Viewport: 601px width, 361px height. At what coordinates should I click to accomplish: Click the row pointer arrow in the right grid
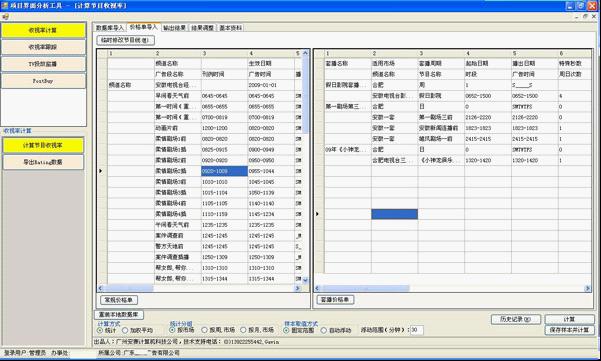point(317,214)
